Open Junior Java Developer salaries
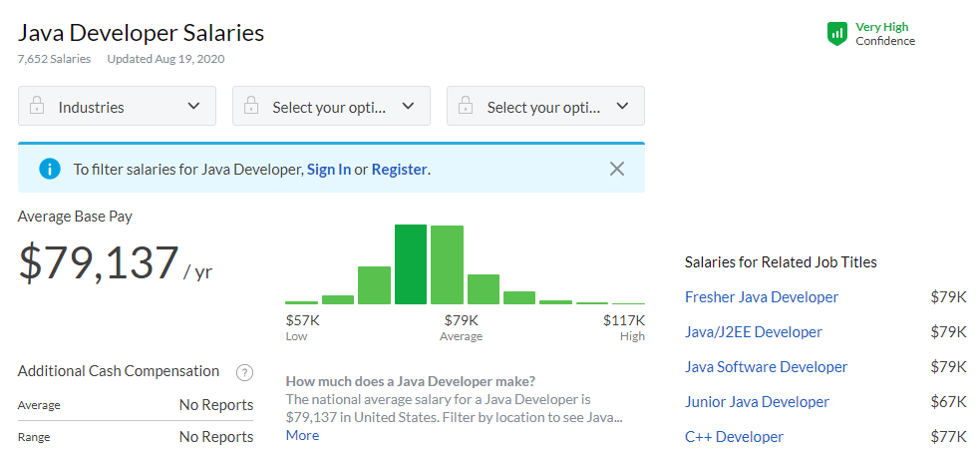The image size is (980, 459). [x=757, y=402]
